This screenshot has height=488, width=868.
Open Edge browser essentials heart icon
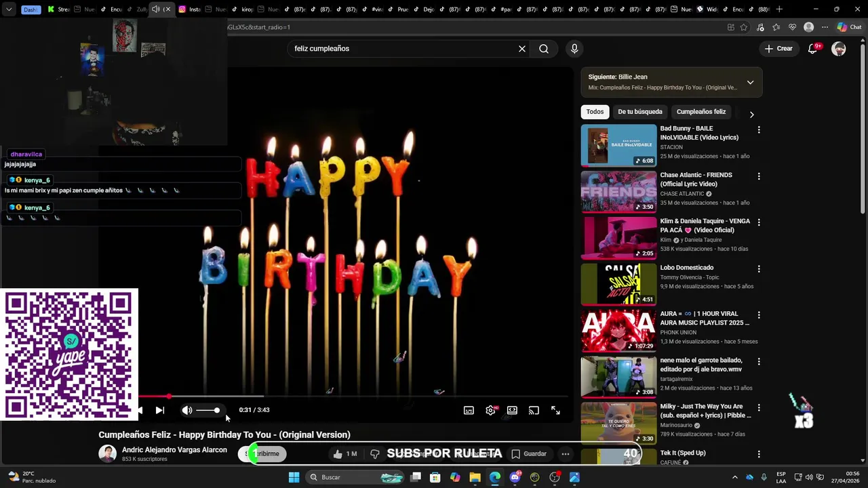tap(793, 27)
